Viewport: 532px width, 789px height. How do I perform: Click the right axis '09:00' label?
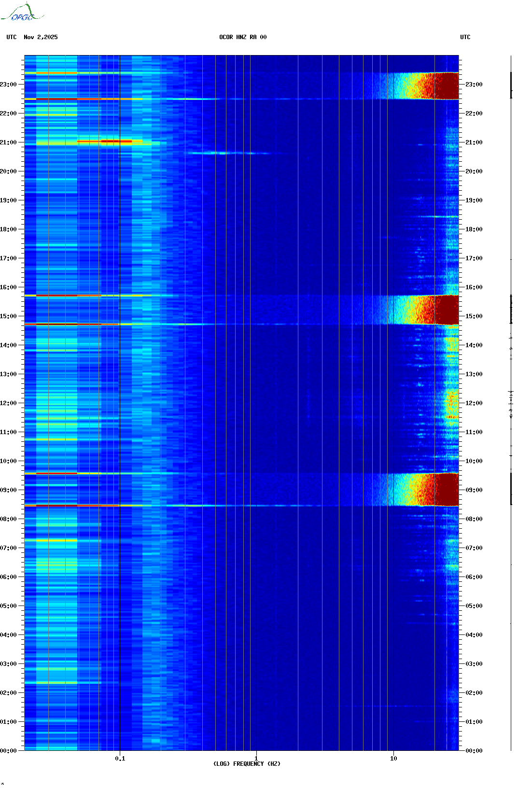coord(474,490)
